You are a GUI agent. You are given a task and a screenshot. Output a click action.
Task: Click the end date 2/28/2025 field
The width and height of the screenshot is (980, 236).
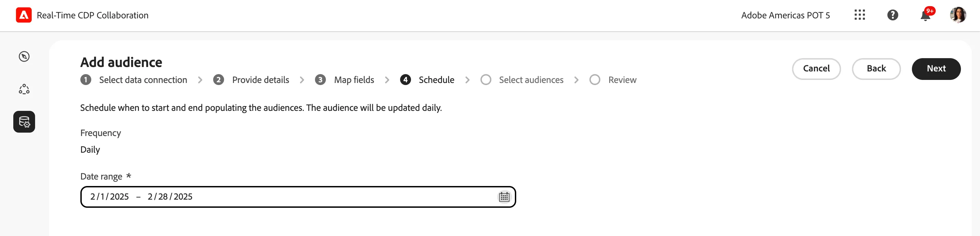coord(170,197)
